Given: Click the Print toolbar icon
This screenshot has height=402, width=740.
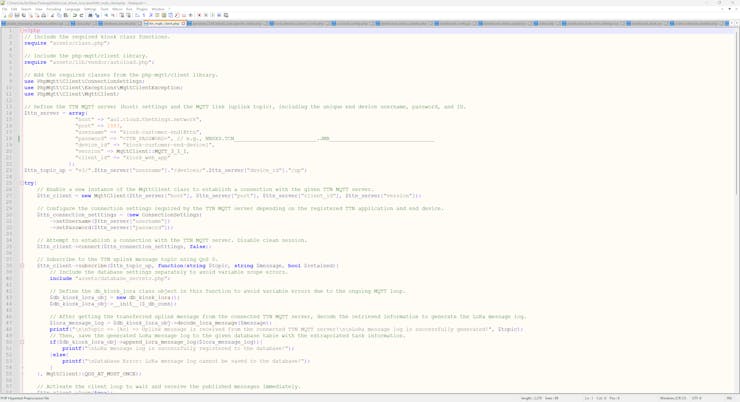Looking at the screenshot, I should click(44, 15).
